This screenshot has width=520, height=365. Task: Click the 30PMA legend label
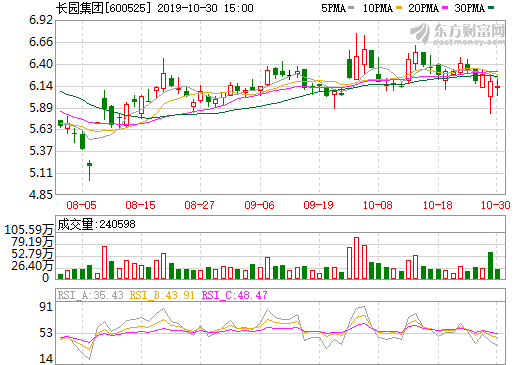pos(469,8)
